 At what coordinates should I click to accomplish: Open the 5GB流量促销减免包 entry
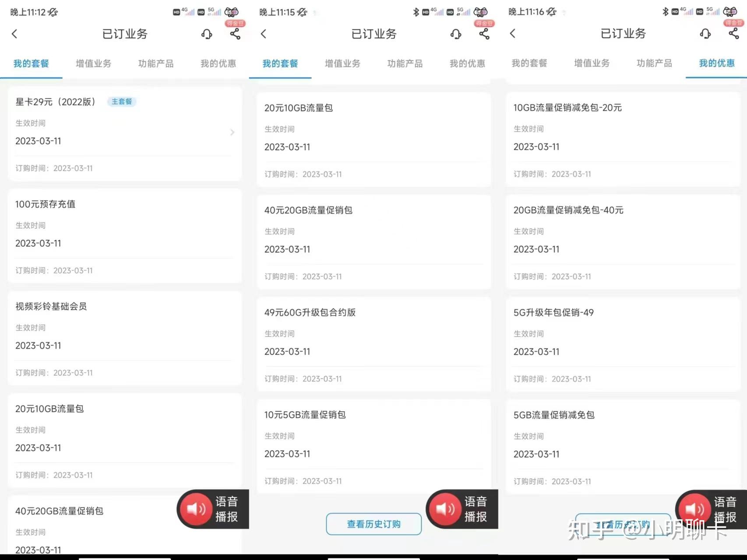623,447
